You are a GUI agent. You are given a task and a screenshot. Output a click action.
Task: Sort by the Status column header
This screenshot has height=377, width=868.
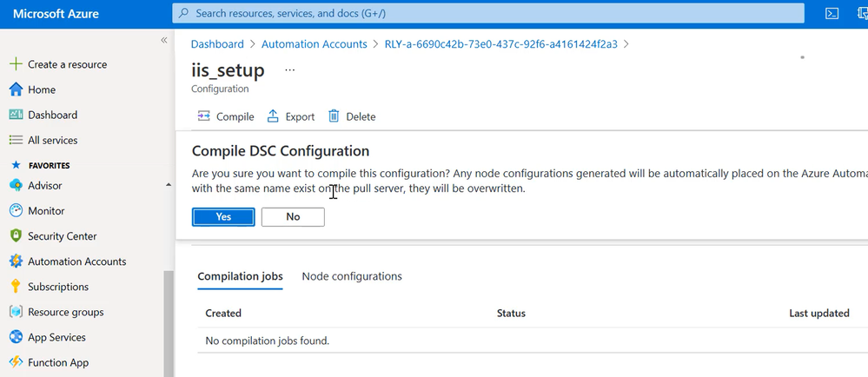click(511, 314)
